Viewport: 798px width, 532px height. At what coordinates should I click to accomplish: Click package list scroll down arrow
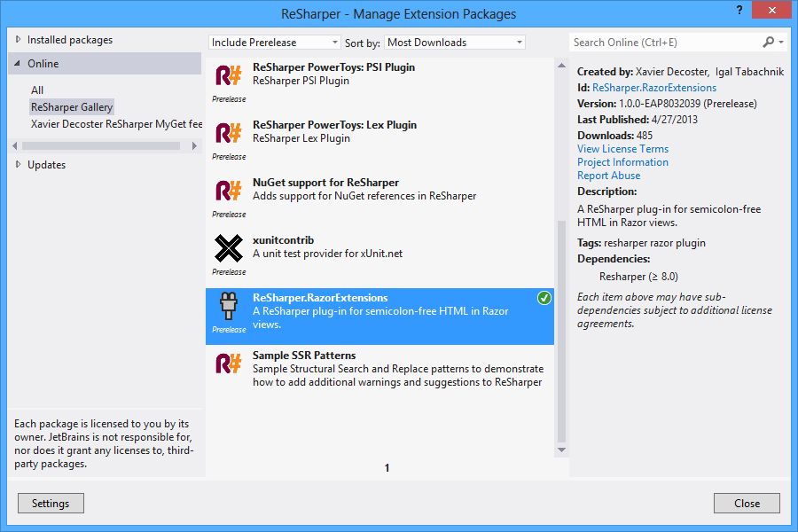tap(561, 450)
